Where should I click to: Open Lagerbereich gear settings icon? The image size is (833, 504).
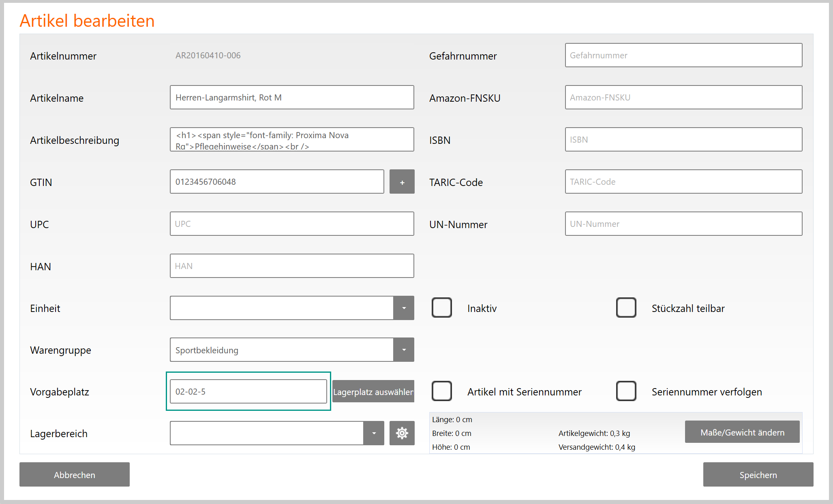[x=402, y=433]
